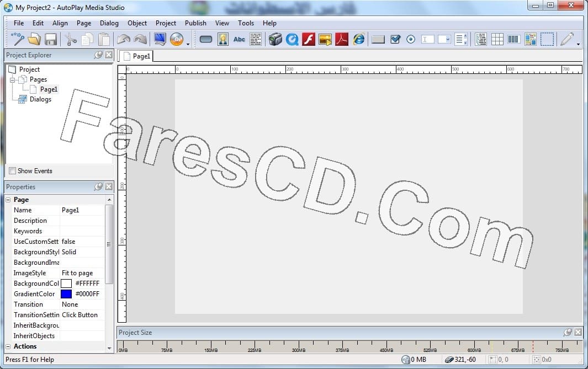Insert a ListBox object icon

tap(461, 39)
